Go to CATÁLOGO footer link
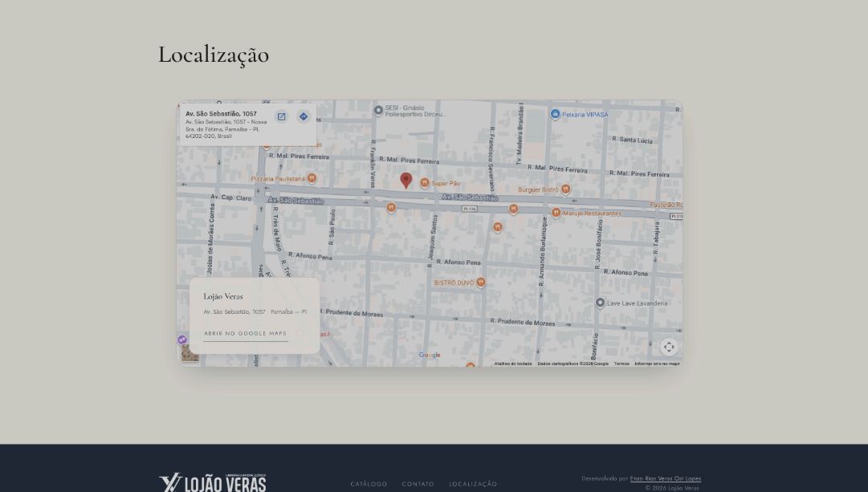The height and width of the screenshot is (492, 868). [x=369, y=484]
